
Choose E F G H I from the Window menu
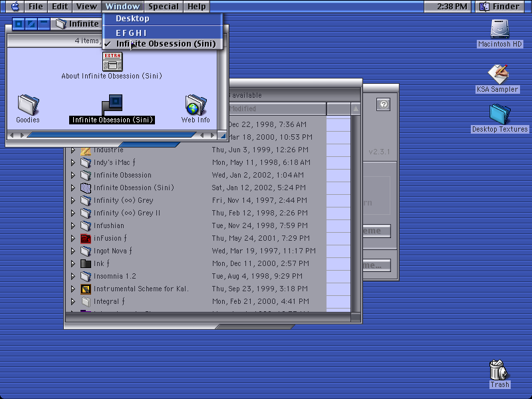163,33
